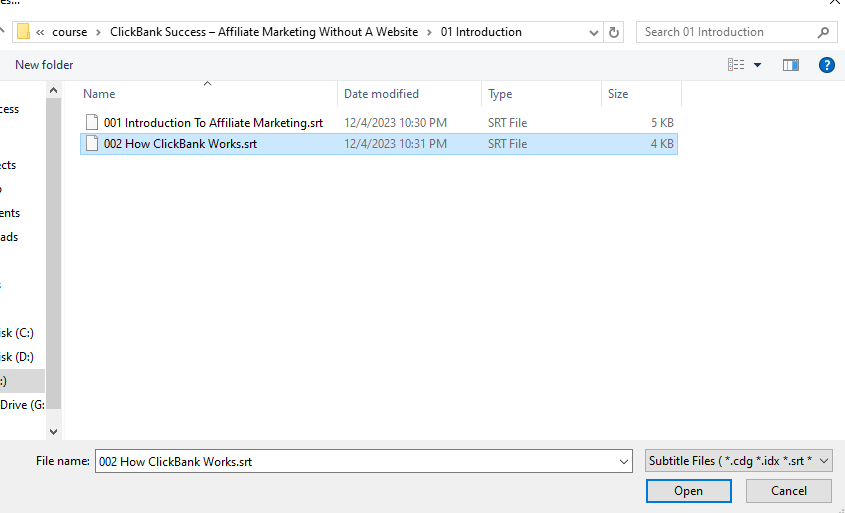Sort by Date modified column
Viewport: 845px width, 513px height.
[x=381, y=94]
